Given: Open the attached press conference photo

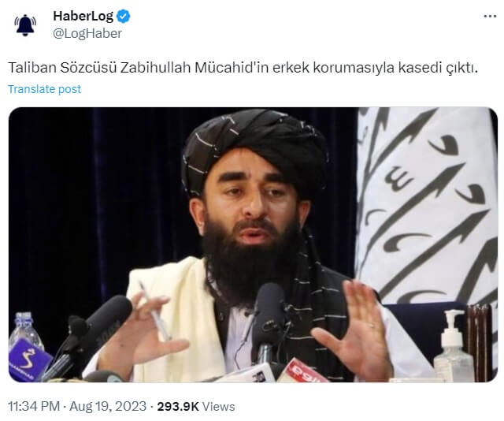Looking at the screenshot, I should [253, 244].
